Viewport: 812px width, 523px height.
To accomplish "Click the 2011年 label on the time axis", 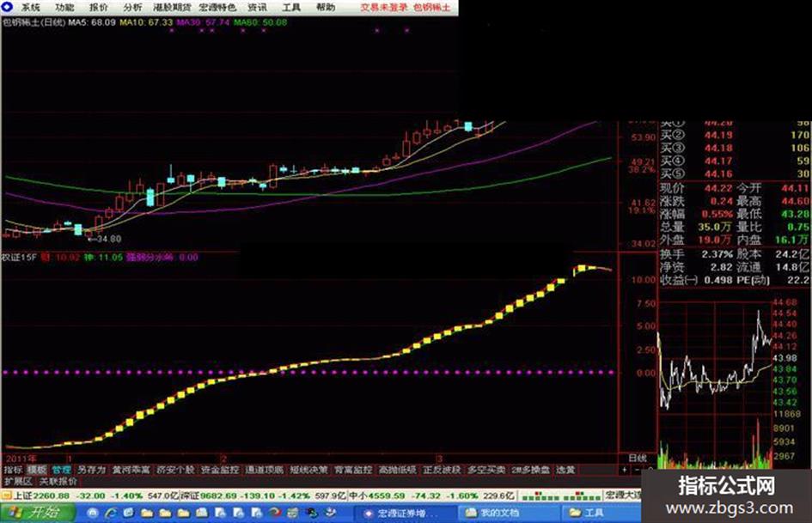I will (x=21, y=459).
